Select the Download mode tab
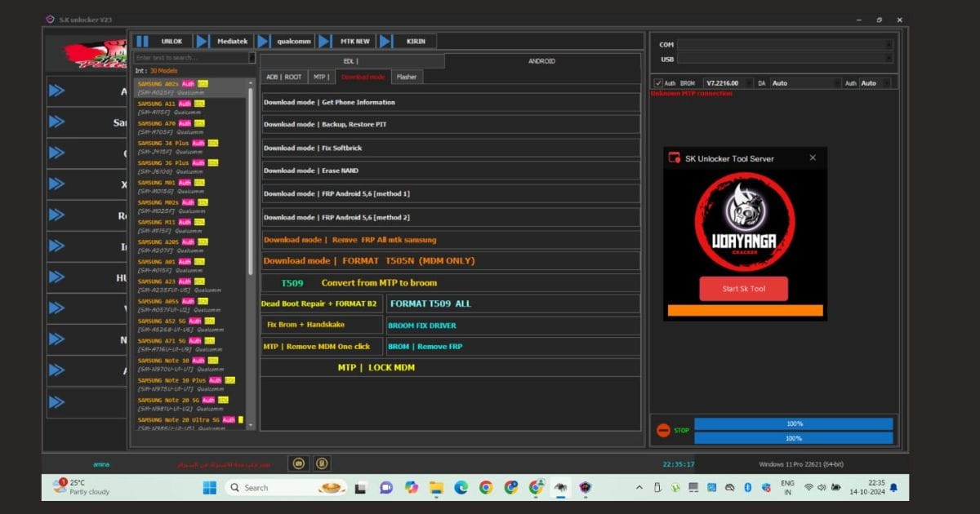The width and height of the screenshot is (980, 514). point(363,77)
